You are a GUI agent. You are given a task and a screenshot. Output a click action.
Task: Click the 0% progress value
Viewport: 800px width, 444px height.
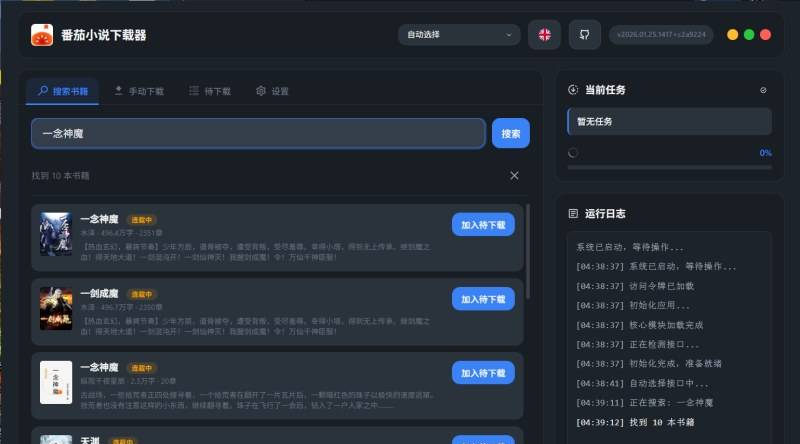coord(765,153)
